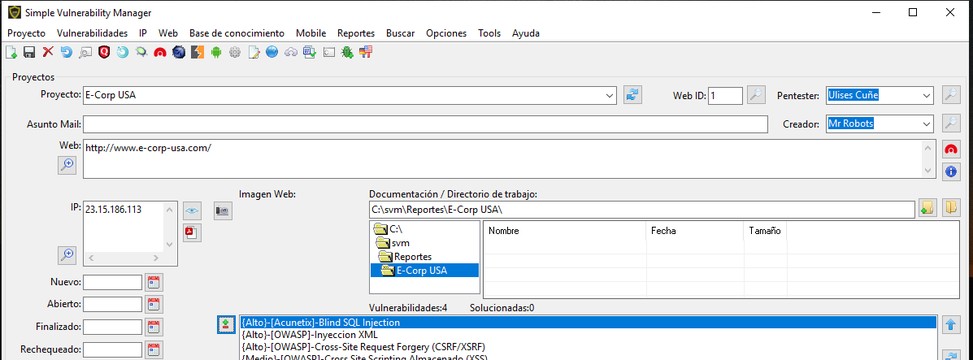The image size is (973, 360).
Task: Select Inyeccion XML vulnerability row
Action: pos(588,335)
